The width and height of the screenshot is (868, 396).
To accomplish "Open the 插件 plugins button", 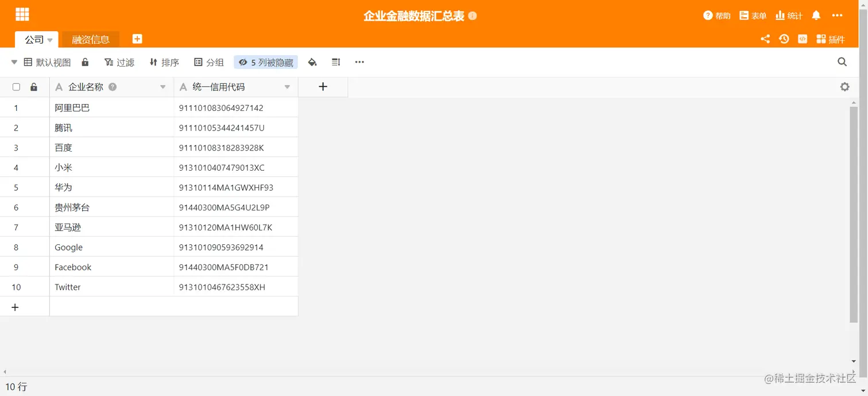I will (x=831, y=39).
